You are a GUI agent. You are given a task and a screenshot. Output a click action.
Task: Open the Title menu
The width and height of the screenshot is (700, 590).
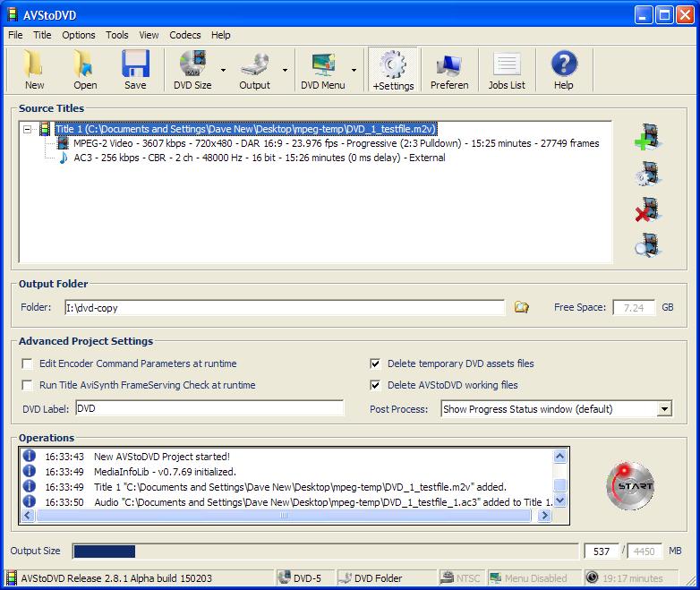(42, 35)
